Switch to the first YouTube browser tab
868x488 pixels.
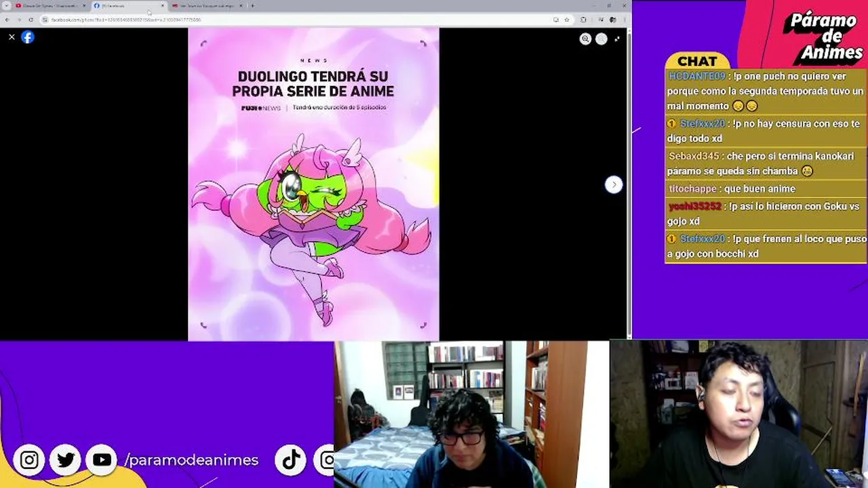point(51,6)
